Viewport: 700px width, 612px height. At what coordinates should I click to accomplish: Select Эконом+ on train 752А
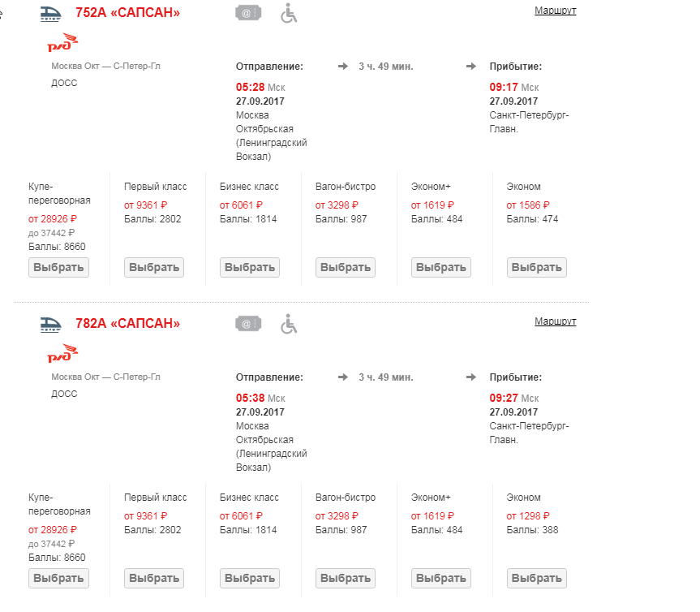tap(440, 267)
